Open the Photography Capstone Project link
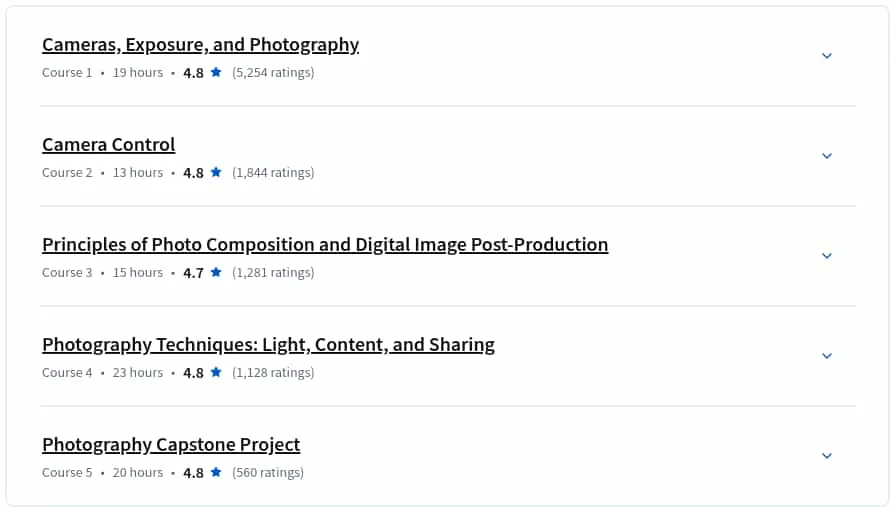The width and height of the screenshot is (890, 507). click(171, 445)
